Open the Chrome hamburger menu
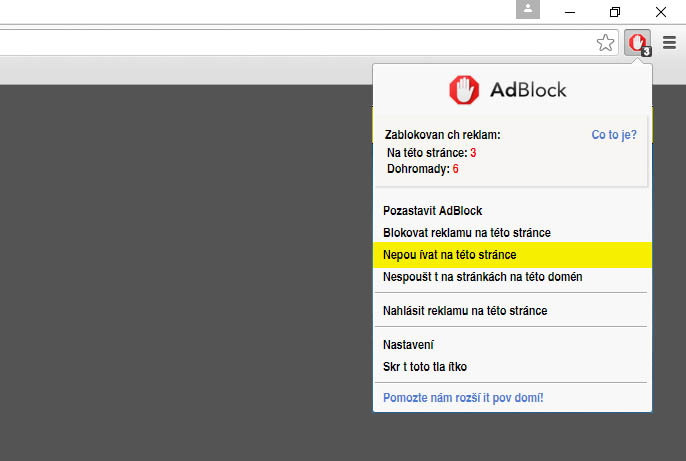 click(669, 42)
